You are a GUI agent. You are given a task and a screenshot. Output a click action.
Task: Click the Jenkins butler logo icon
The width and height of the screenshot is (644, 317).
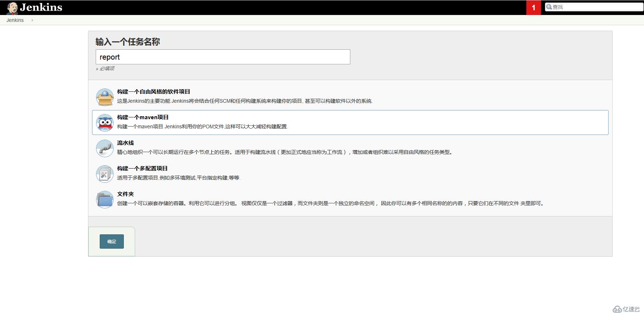12,8
